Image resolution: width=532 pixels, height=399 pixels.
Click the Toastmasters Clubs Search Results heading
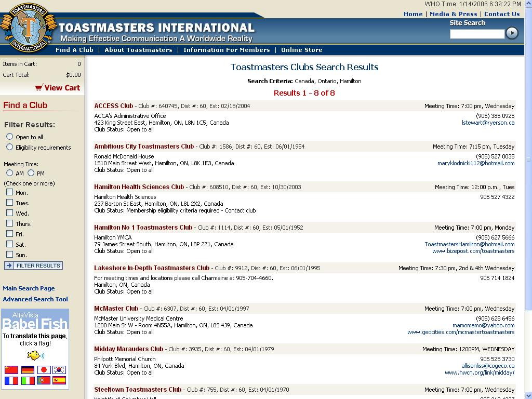(x=304, y=67)
